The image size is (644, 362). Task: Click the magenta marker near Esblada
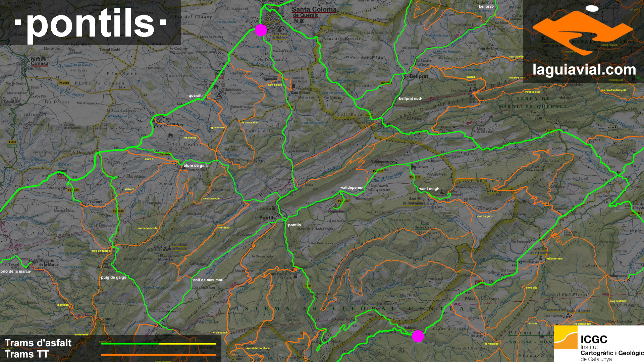pos(418,336)
